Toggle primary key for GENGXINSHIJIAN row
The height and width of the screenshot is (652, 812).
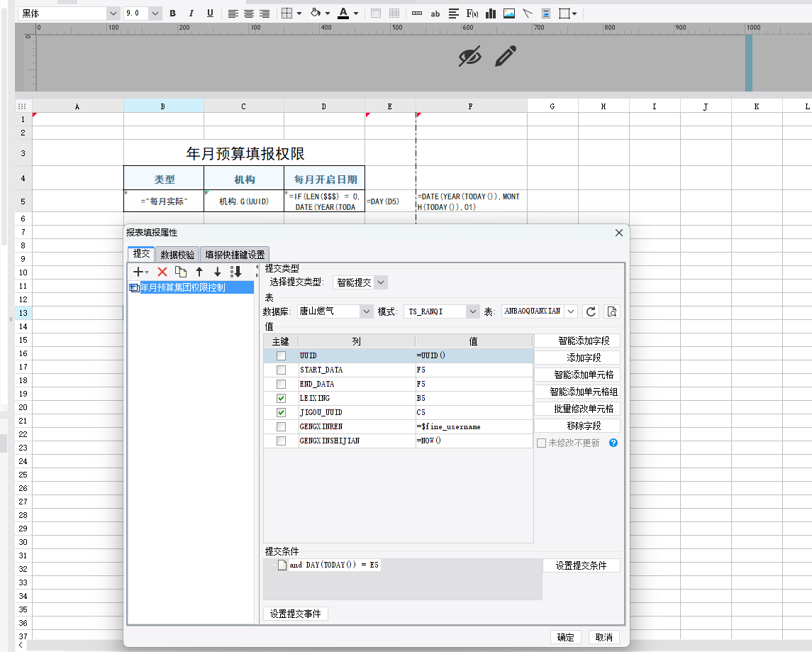pos(282,441)
